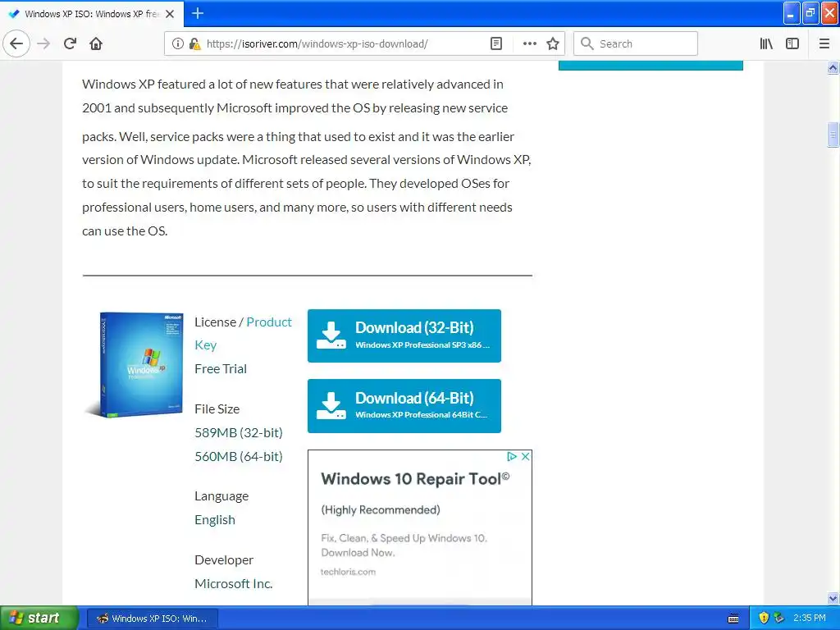
Task: Click the network connection tray icon
Action: [x=779, y=618]
